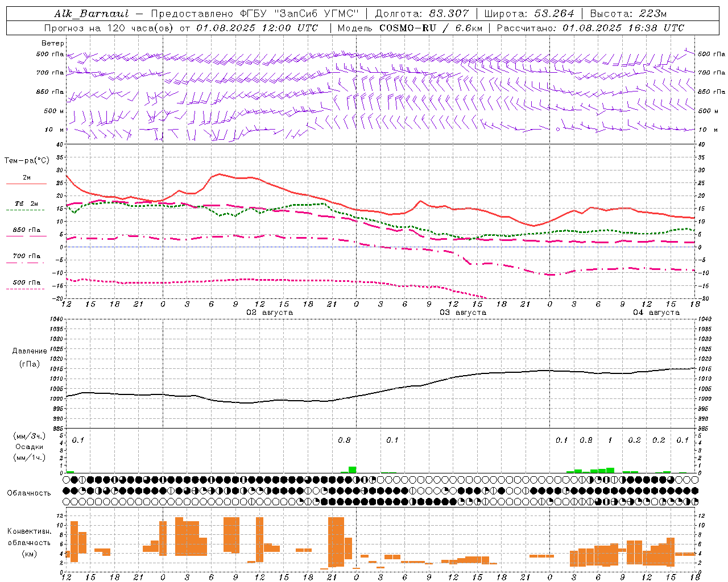
Task: Click the Модель COSMO-RU / 6.6км label
Action: (409, 28)
